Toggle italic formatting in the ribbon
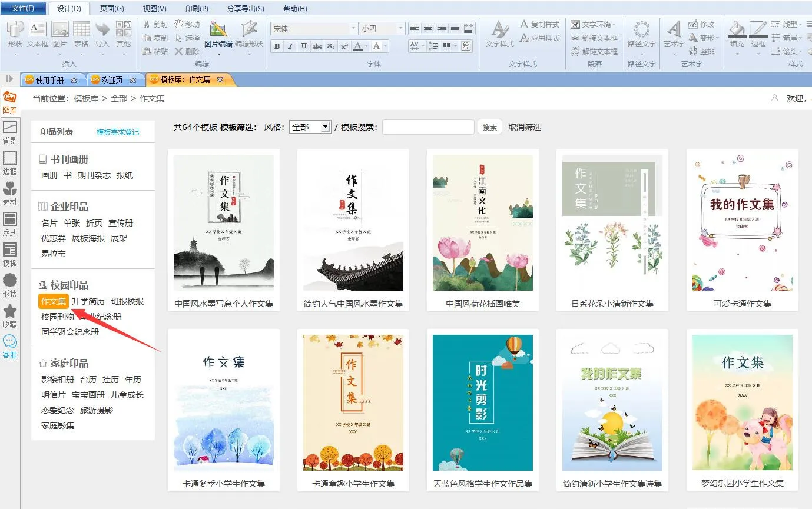 (290, 46)
